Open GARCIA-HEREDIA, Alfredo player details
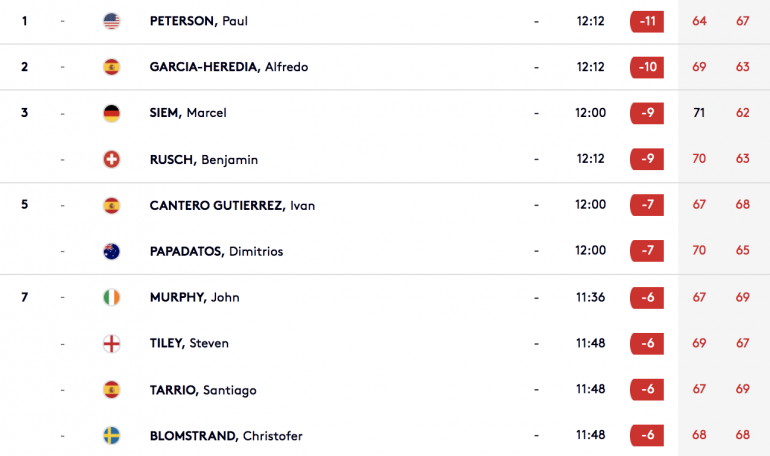Image resolution: width=770 pixels, height=456 pixels. (x=229, y=67)
